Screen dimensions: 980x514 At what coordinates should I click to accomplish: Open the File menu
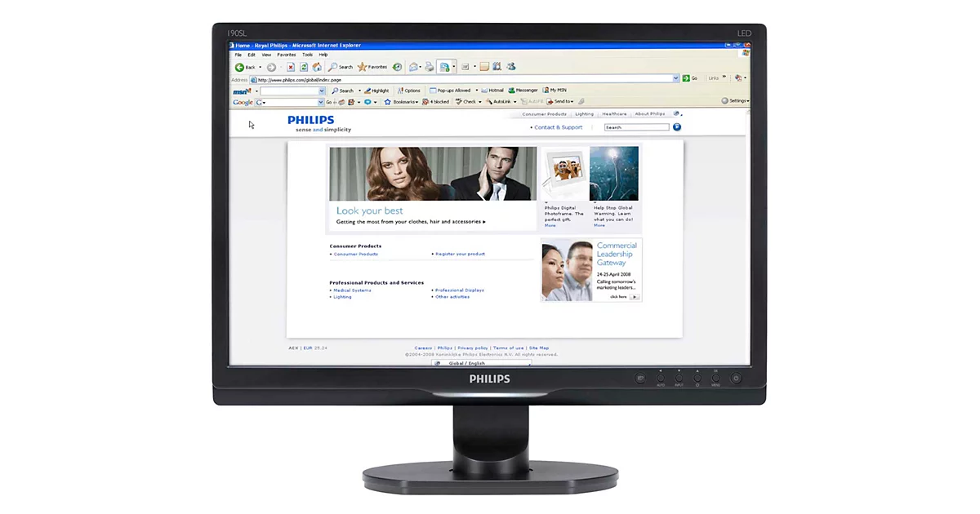[238, 55]
